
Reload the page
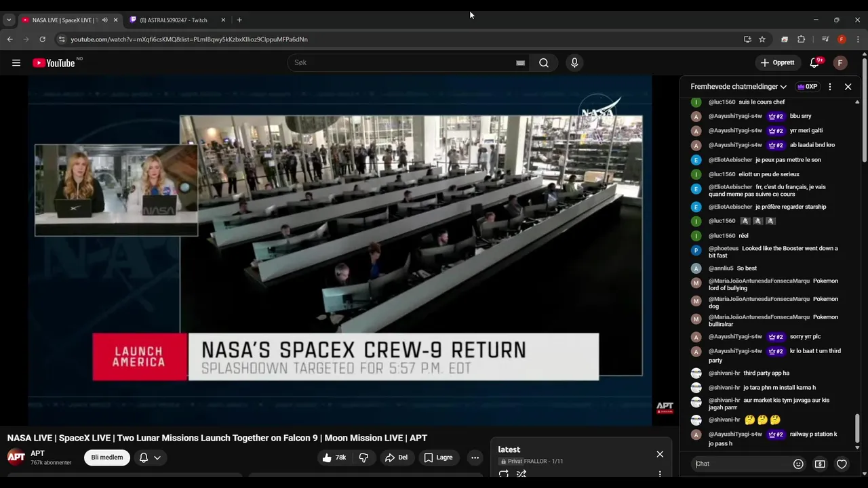click(x=42, y=39)
